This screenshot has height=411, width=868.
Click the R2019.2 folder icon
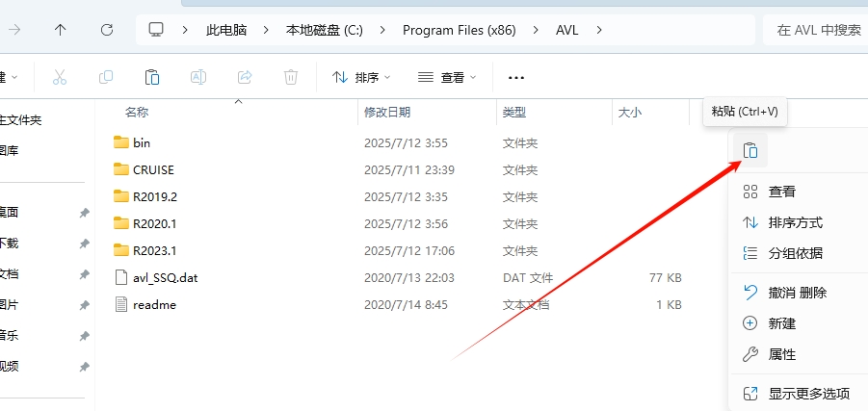(121, 196)
